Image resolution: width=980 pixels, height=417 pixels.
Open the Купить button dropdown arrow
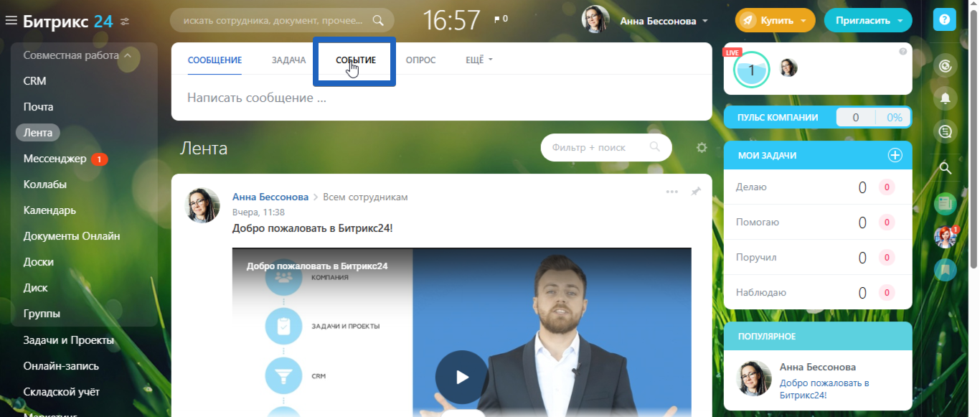803,21
